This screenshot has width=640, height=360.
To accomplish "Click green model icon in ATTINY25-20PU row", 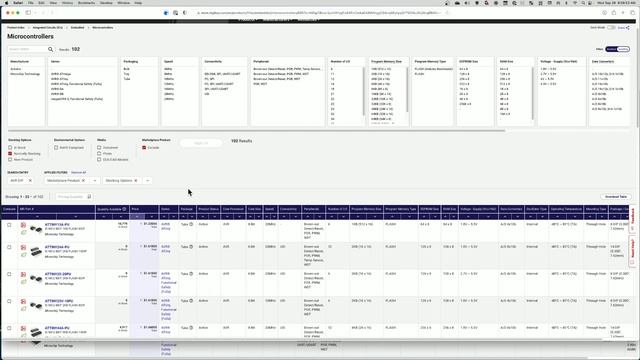I will [24, 282].
